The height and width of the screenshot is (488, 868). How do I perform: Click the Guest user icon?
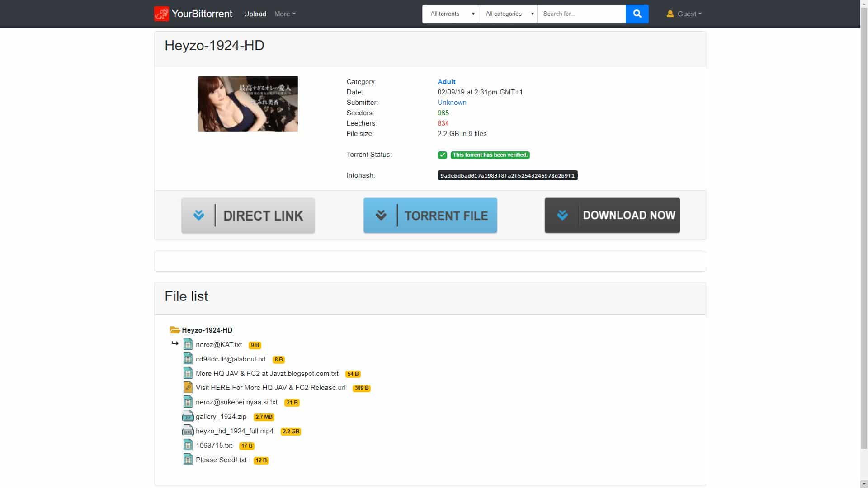[x=670, y=14]
